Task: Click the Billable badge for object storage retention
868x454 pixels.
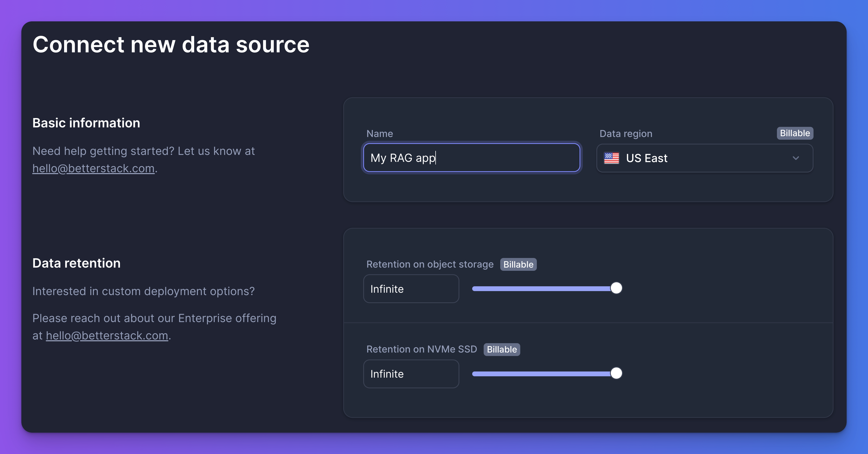Action: point(518,264)
